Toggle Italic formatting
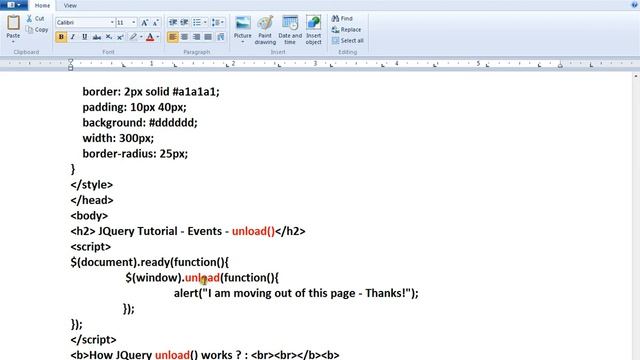The image size is (640, 360). [x=73, y=37]
